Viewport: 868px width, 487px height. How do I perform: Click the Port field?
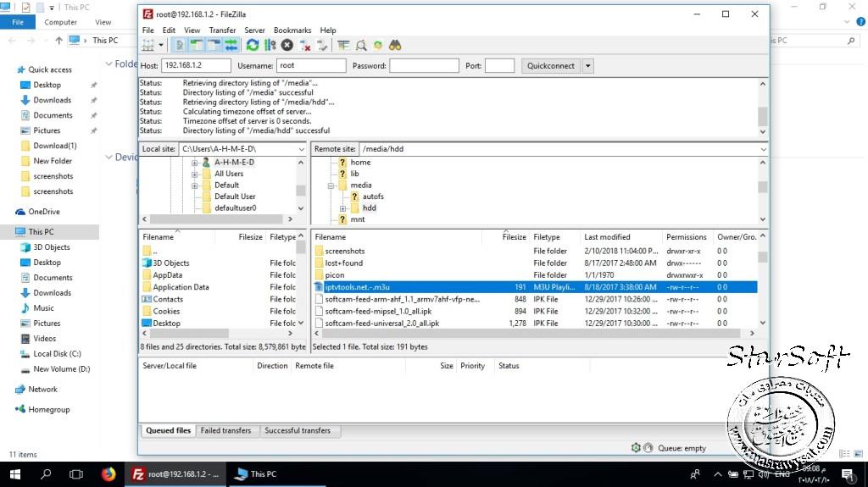(x=499, y=65)
